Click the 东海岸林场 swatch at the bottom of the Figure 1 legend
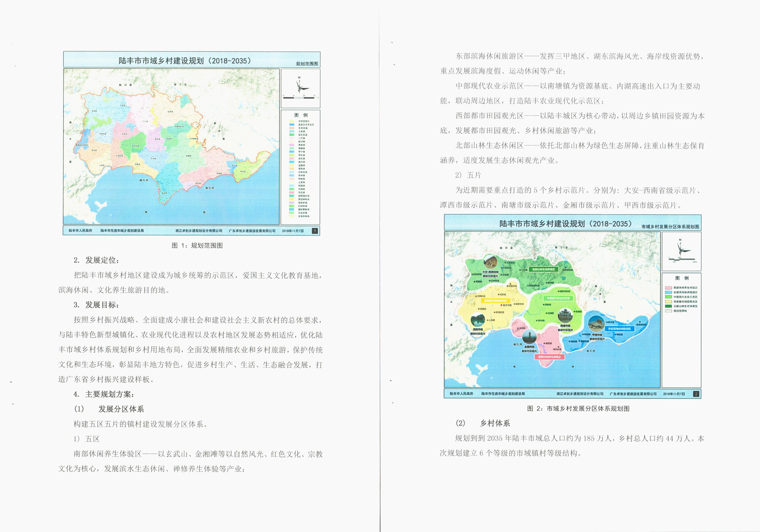Image resolution: width=760 pixels, height=532 pixels. [x=292, y=216]
